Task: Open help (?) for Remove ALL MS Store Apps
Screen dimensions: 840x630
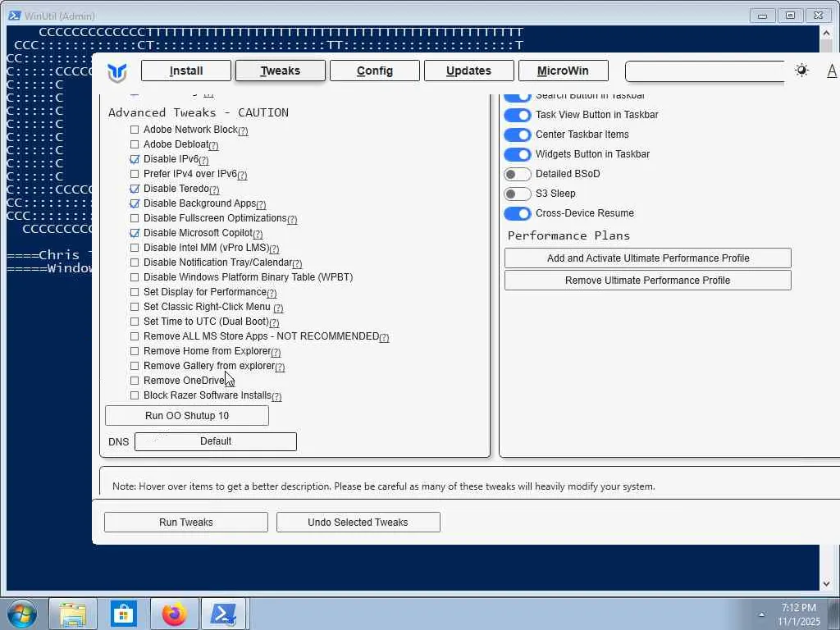Action: coord(384,337)
